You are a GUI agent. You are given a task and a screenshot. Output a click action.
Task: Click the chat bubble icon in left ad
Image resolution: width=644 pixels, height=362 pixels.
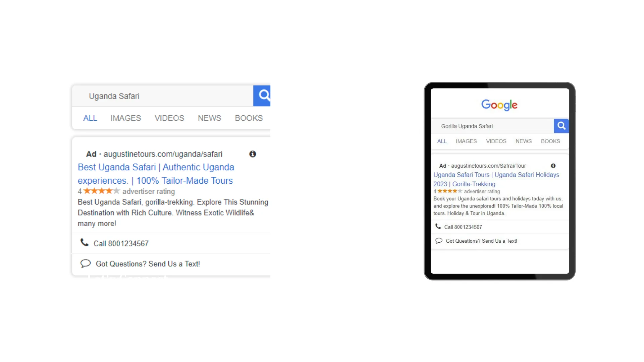click(x=86, y=263)
